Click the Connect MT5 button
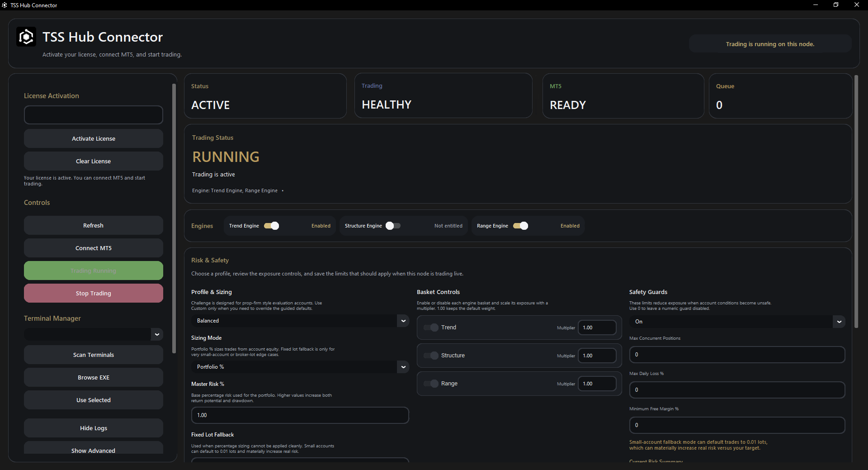The height and width of the screenshot is (470, 868). click(x=94, y=248)
